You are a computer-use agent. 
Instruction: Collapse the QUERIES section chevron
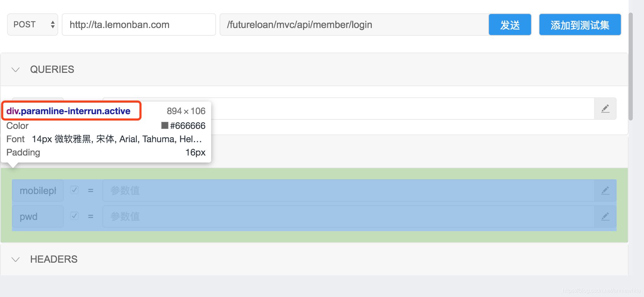tap(15, 69)
